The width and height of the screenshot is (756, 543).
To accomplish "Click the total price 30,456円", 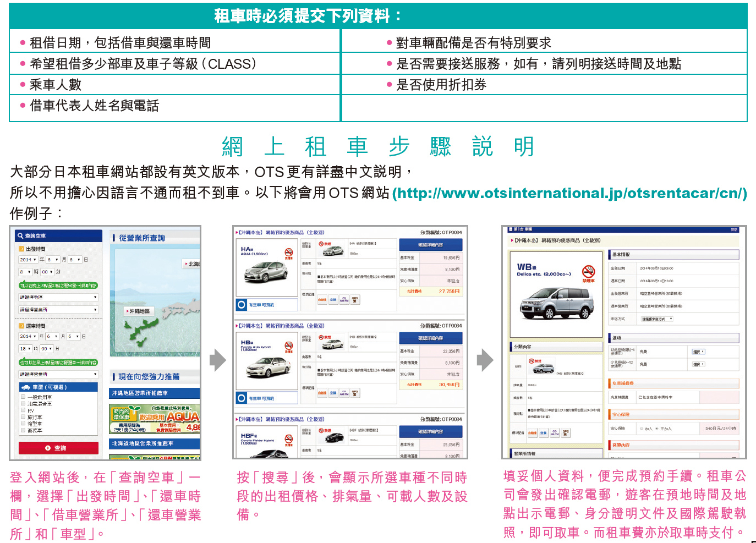I will coord(450,385).
